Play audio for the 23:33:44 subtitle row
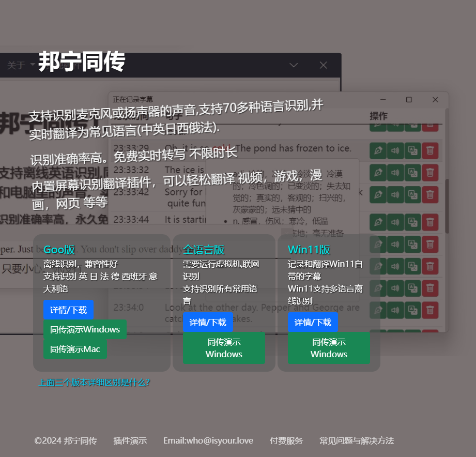 tap(395, 222)
